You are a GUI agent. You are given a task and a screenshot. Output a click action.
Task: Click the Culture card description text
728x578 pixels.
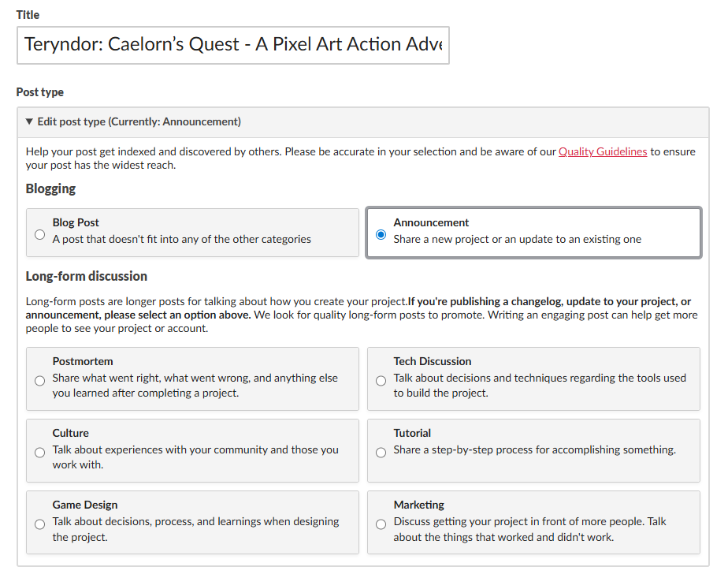pyautogui.click(x=195, y=457)
